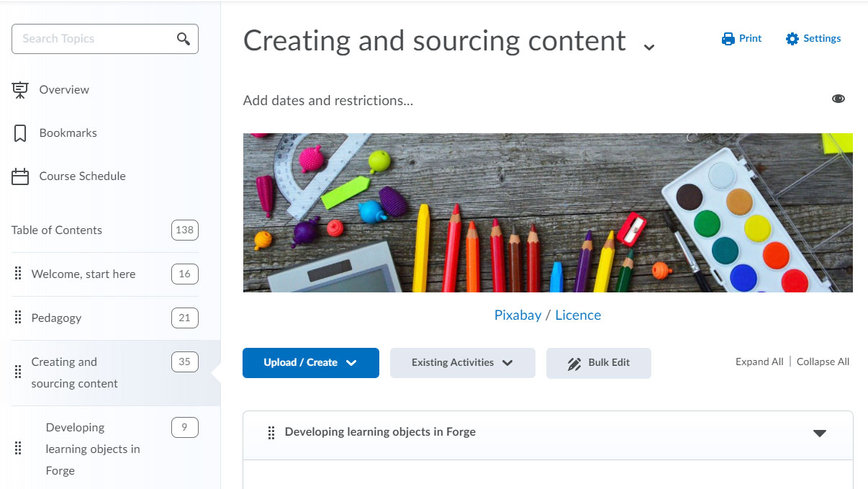Click the search magnifier icon
The width and height of the screenshot is (868, 489).
184,39
